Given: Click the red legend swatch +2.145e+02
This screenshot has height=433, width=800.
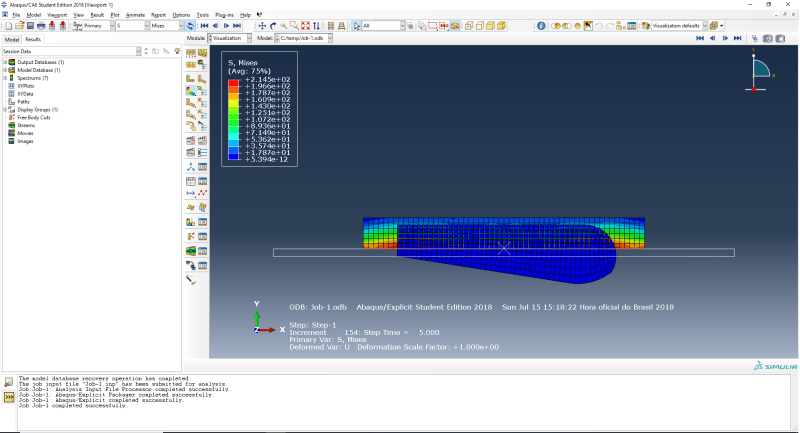Looking at the screenshot, I should 234,82.
